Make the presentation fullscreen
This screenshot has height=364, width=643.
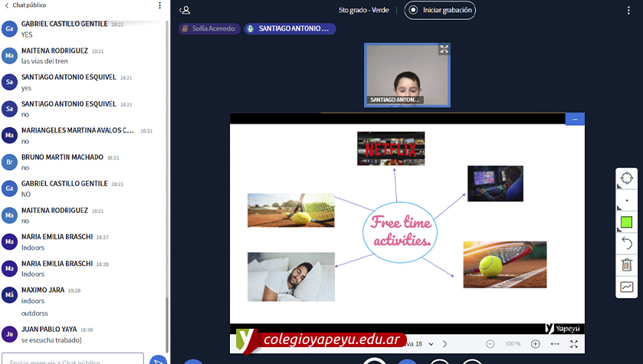[573, 344]
